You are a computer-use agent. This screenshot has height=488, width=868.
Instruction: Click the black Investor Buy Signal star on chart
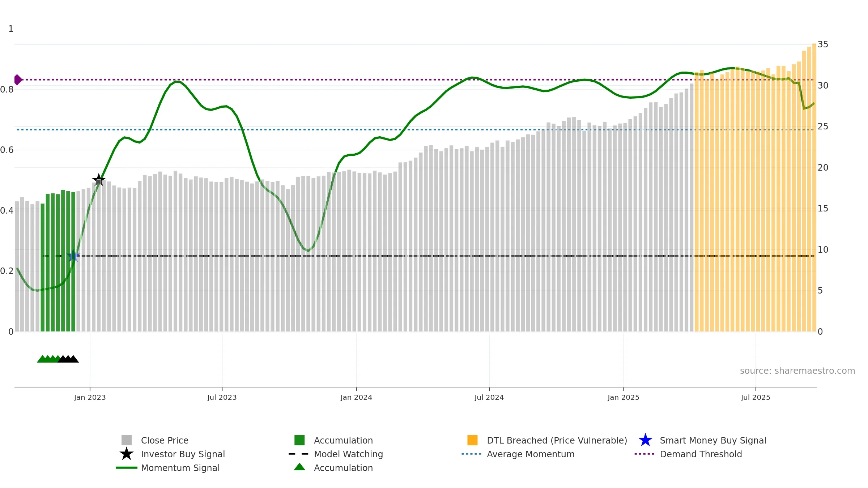[99, 179]
